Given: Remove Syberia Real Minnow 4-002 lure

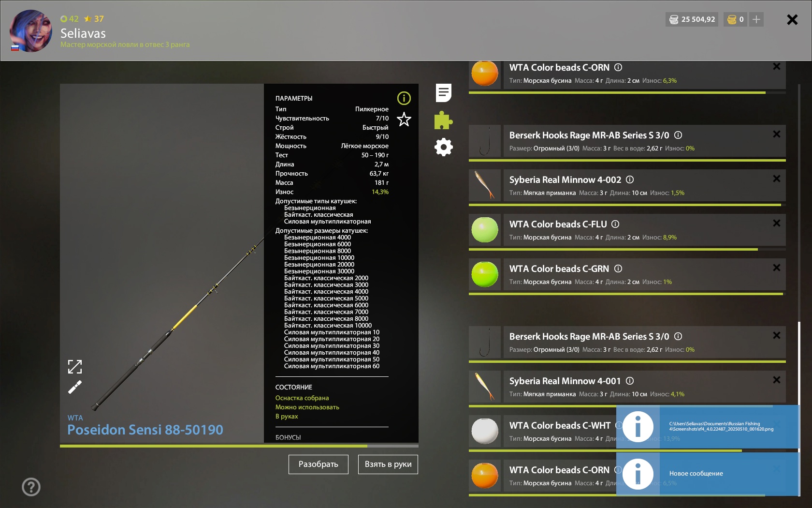Looking at the screenshot, I should click(x=776, y=179).
